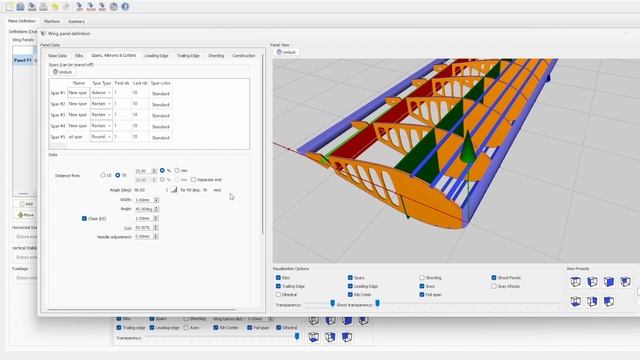Select first bottom-row view preset in background window
Image resolution: width=640 pixels, height=360 pixels.
click(x=313, y=337)
